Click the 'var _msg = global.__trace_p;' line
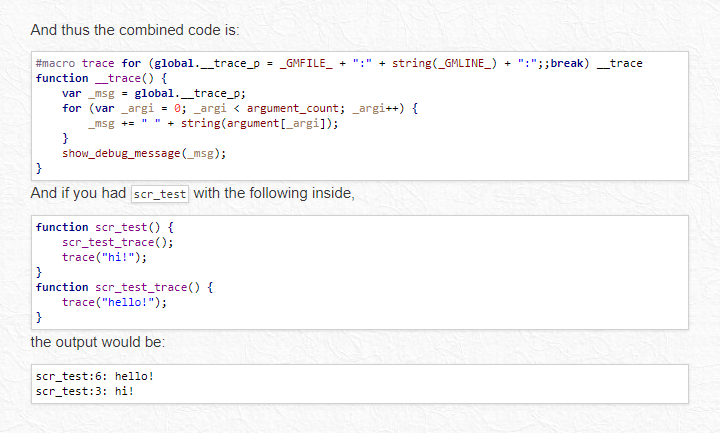Image resolution: width=720 pixels, height=433 pixels. 154,94
